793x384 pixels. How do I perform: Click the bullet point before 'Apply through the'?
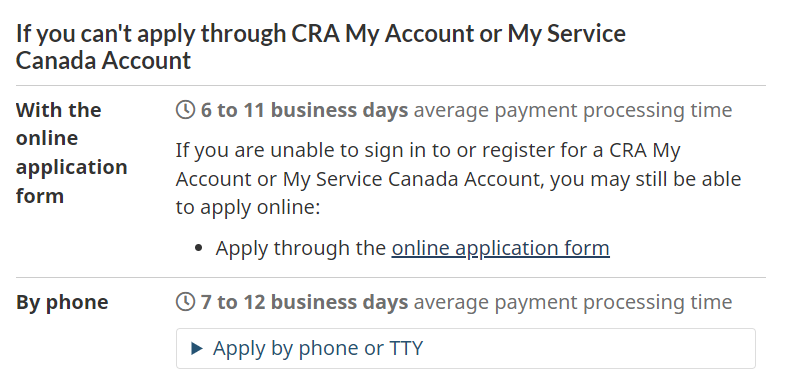198,248
